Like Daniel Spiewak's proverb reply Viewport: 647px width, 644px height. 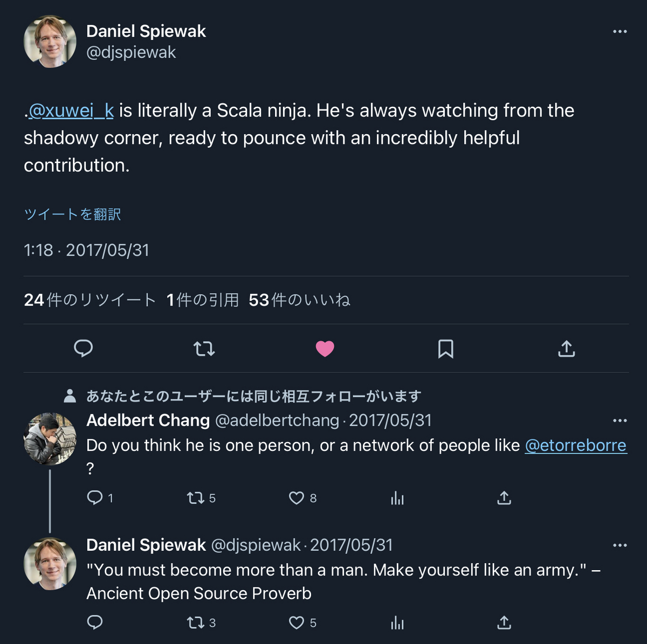[x=297, y=623]
